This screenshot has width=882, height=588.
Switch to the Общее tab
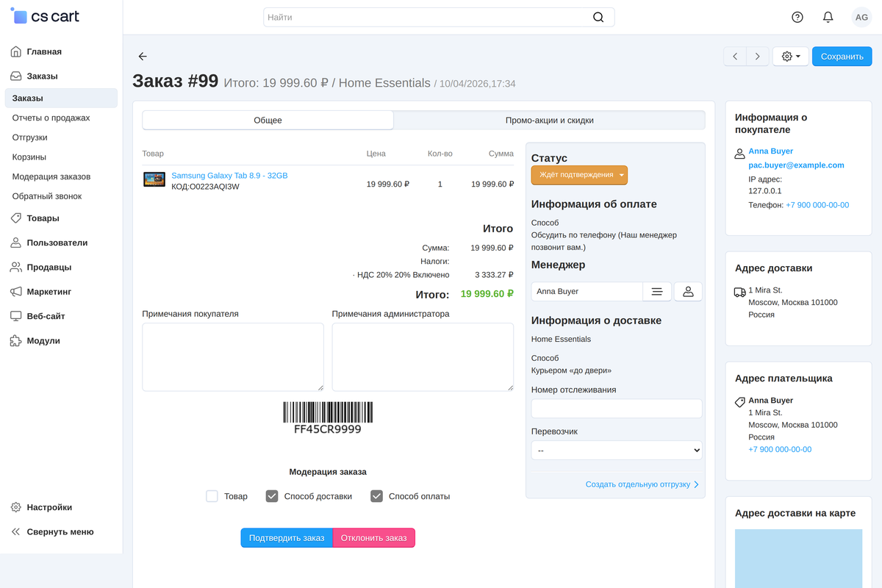(x=268, y=121)
